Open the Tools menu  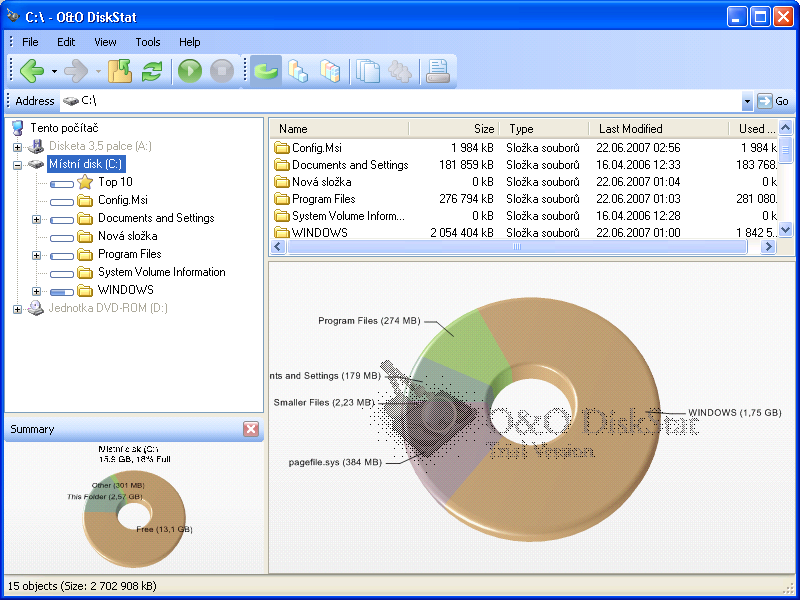tap(148, 42)
